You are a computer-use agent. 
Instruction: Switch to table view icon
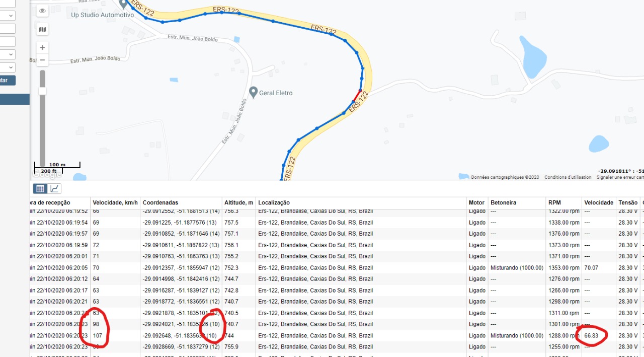40,189
